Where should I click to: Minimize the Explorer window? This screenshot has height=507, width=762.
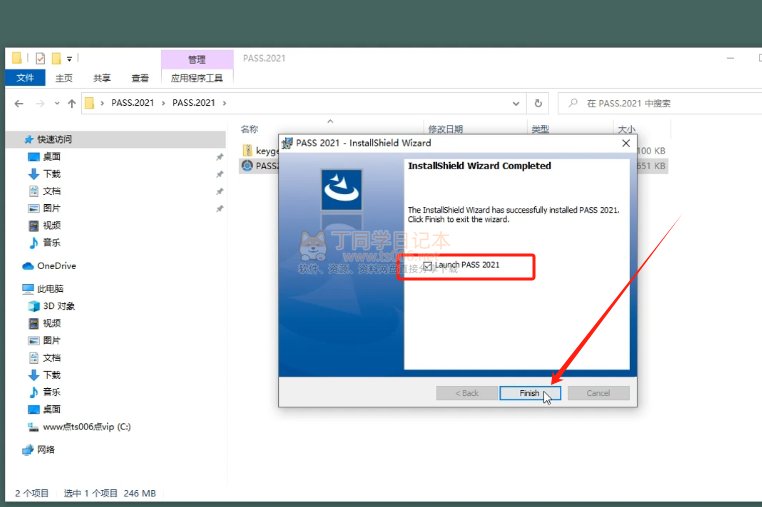coord(730,58)
